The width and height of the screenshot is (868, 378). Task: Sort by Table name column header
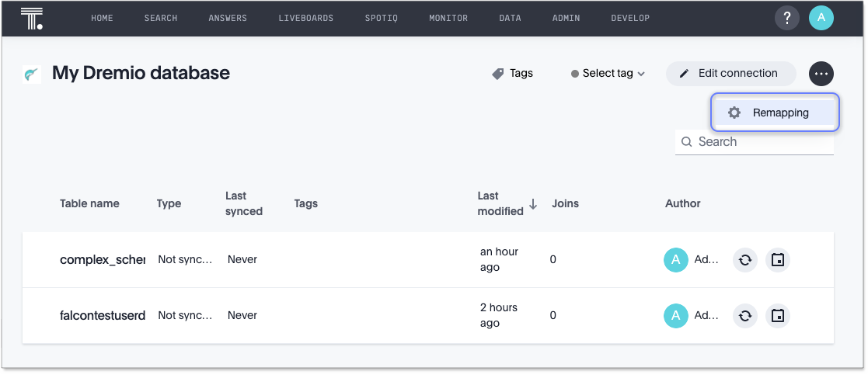[89, 204]
